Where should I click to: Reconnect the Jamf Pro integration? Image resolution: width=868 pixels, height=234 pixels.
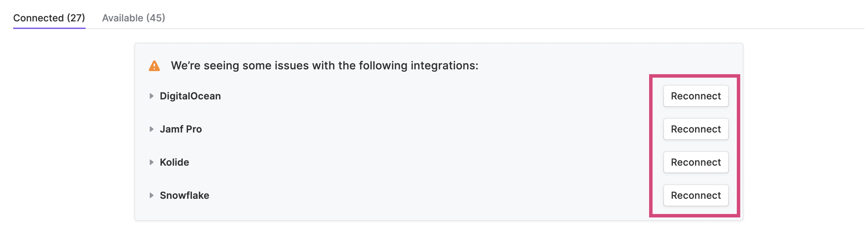696,129
